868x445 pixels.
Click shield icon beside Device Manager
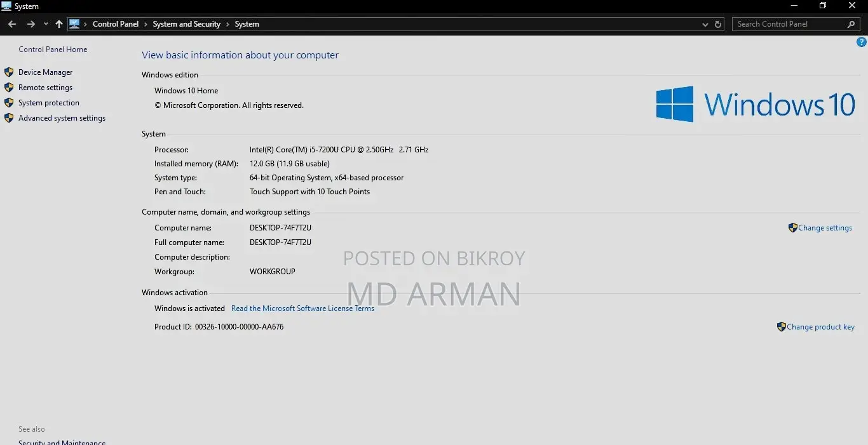coord(9,72)
